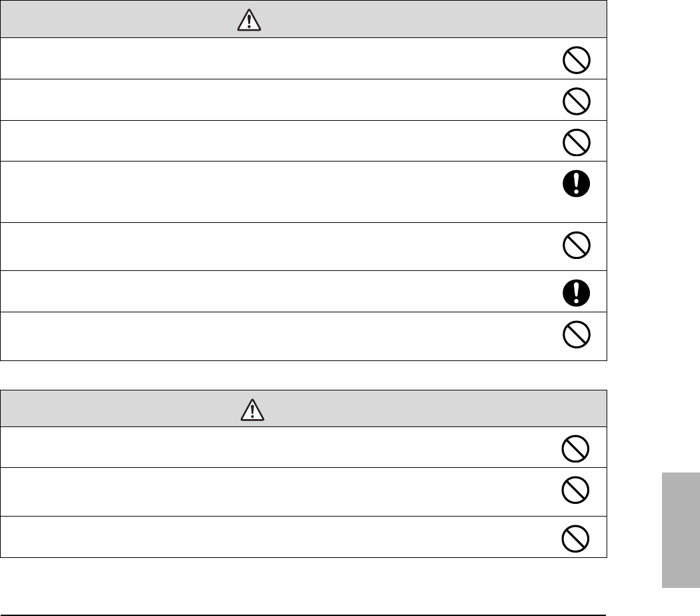Click the gray header bar of the upper table
Image resolution: width=700 pixels, height=616 pixels.
[400, 19]
